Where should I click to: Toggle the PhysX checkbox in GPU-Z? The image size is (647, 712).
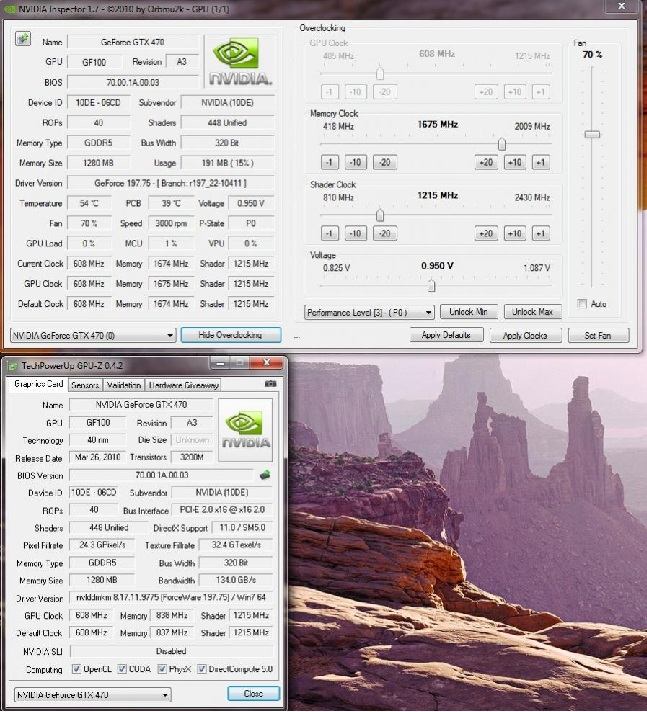(x=162, y=669)
